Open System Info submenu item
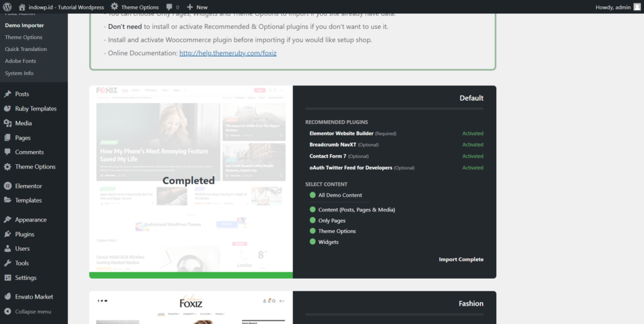Viewport: 644px width, 324px height. [19, 73]
